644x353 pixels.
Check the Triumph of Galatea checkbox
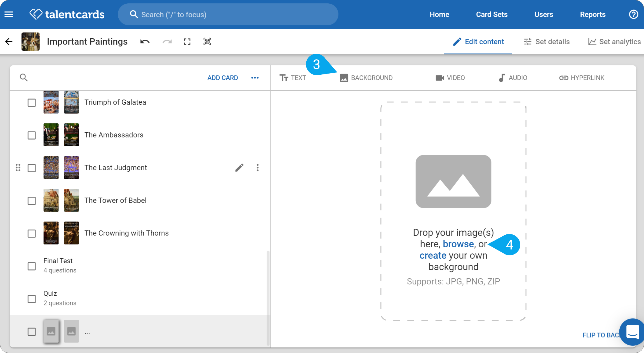(32, 103)
